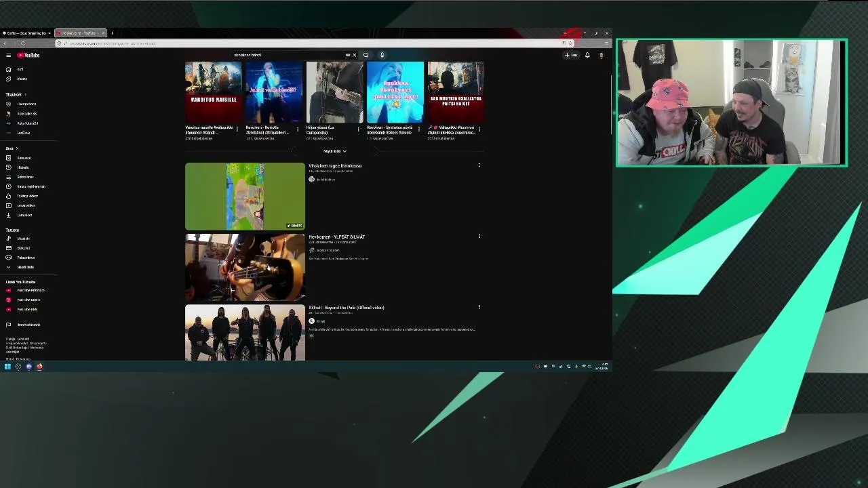Open more options for Virolainen ragee fortnitessa
Image resolution: width=868 pixels, height=488 pixels.
point(479,165)
